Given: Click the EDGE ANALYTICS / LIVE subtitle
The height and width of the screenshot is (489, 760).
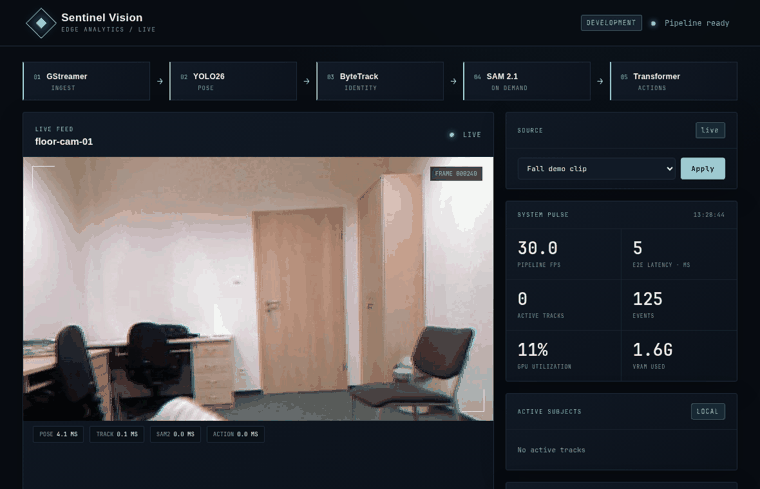Looking at the screenshot, I should pos(108,30).
